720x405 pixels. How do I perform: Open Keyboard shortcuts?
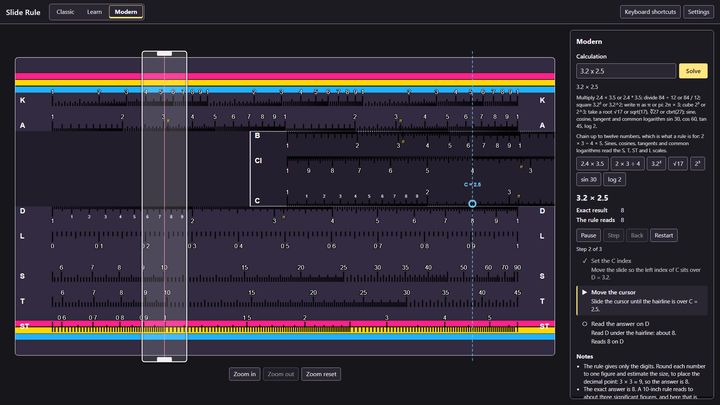coord(650,12)
